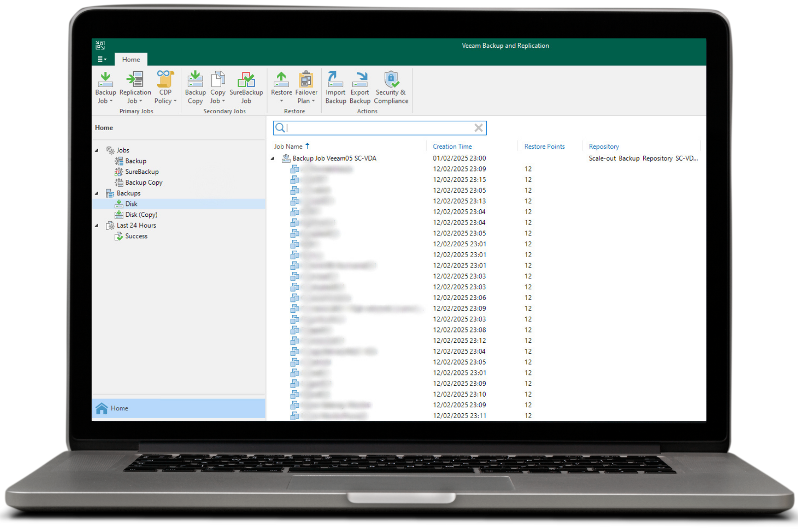Viewport: 798px width, 532px height.
Task: Sort by the Creation Time column header
Action: click(x=452, y=146)
